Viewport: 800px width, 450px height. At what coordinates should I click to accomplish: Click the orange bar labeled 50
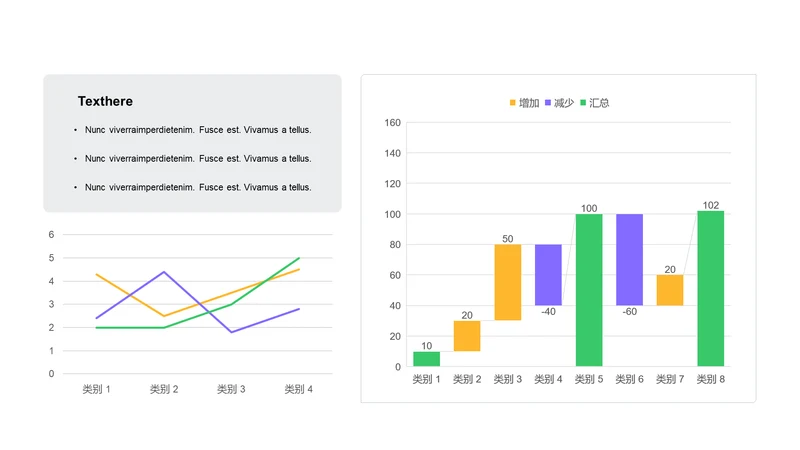[508, 282]
